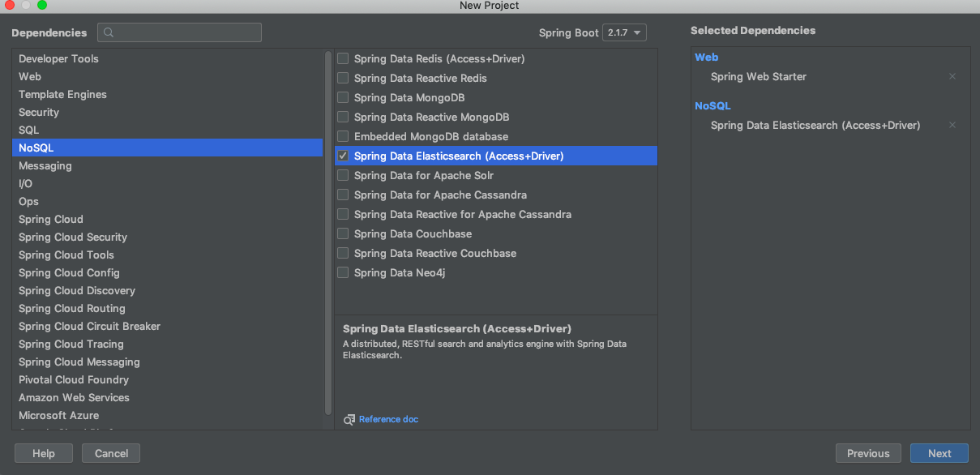Proceed with the Next button
Viewport: 980px width, 475px height.
tap(939, 453)
